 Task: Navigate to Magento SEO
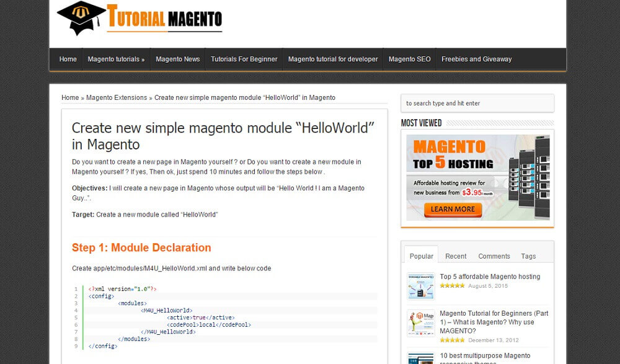point(409,60)
